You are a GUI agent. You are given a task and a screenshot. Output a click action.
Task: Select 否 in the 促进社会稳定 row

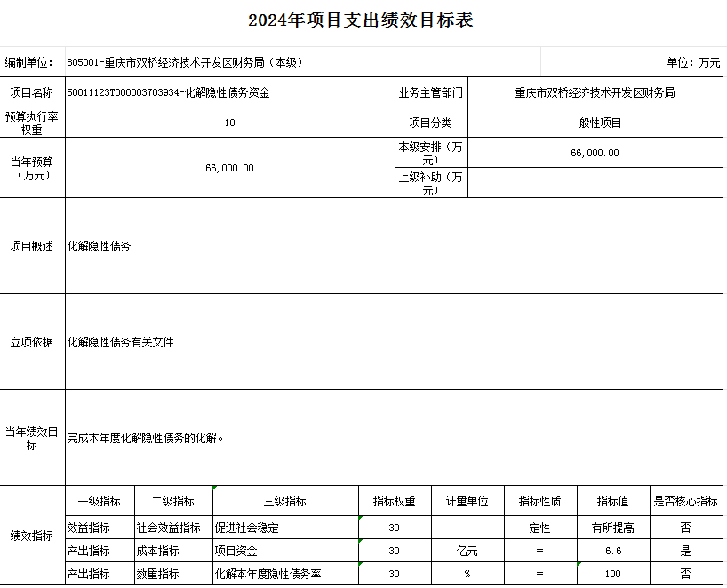[x=686, y=528]
